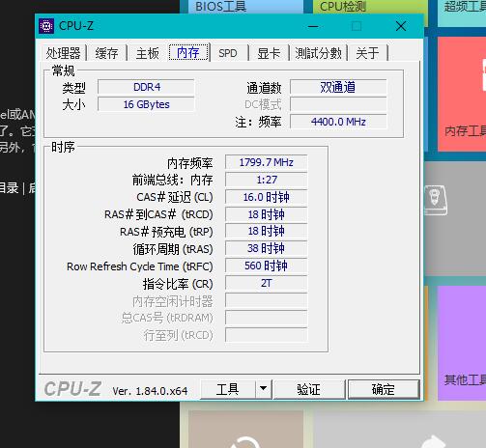Select the 内存 tab
The height and width of the screenshot is (448, 486).
188,52
